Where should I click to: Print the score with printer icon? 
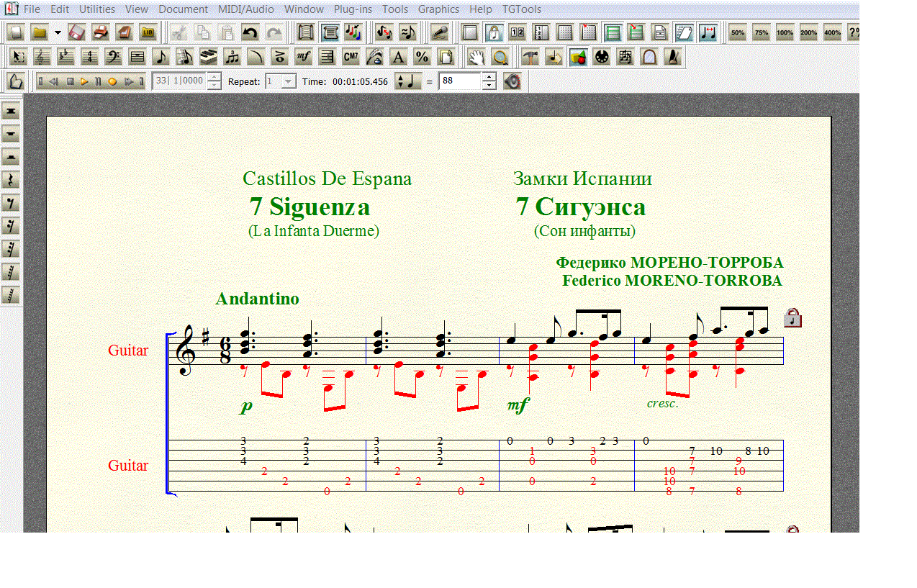pos(101,32)
